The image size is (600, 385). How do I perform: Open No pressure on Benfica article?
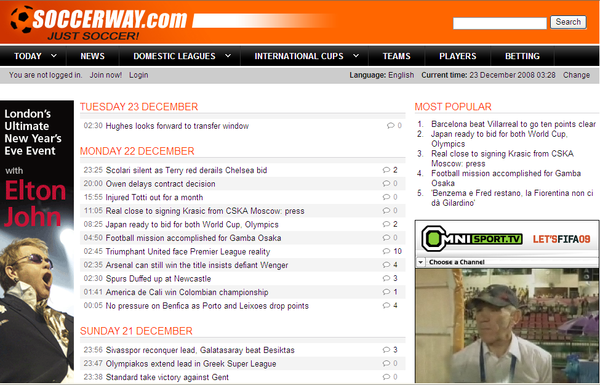(x=207, y=306)
